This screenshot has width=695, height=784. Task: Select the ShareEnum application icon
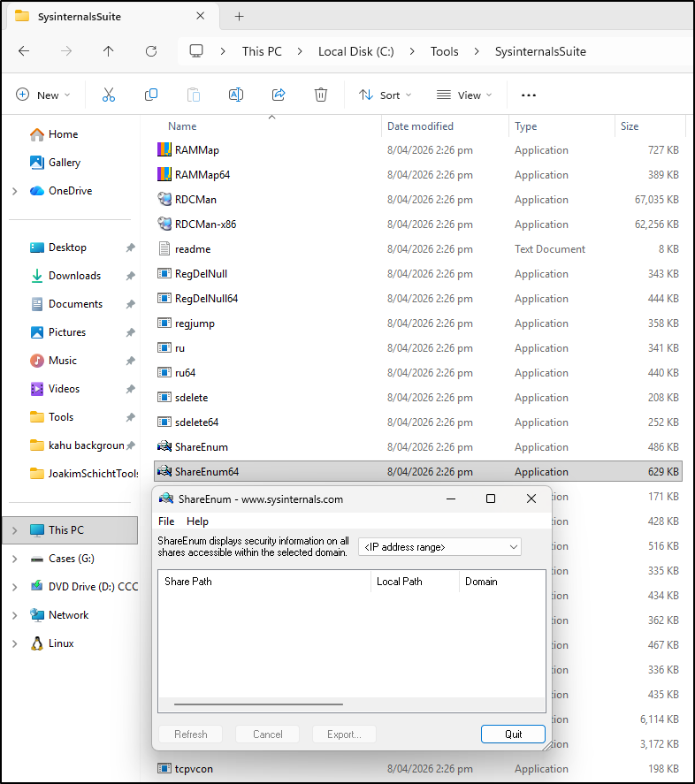164,446
